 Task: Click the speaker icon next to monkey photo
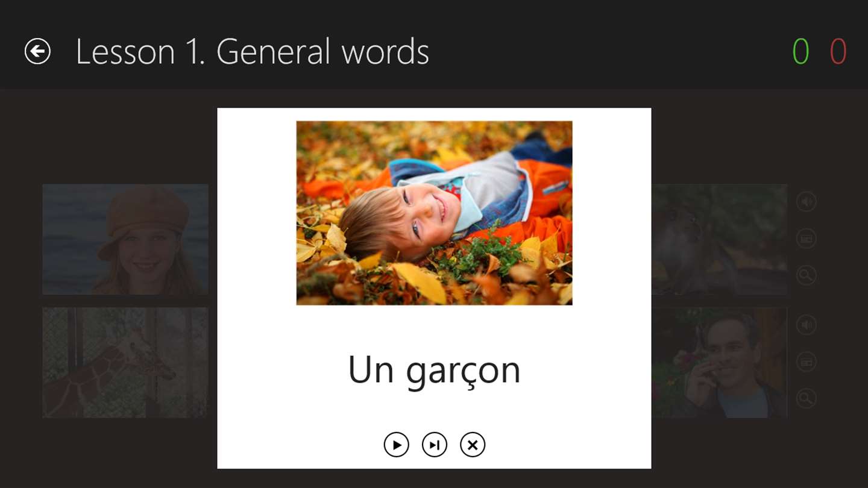tap(807, 202)
